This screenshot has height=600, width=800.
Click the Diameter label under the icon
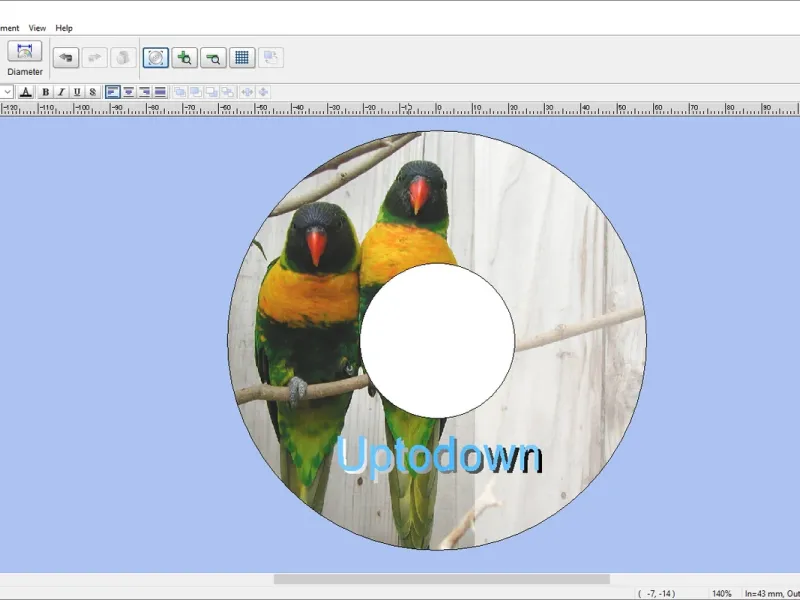click(x=25, y=72)
